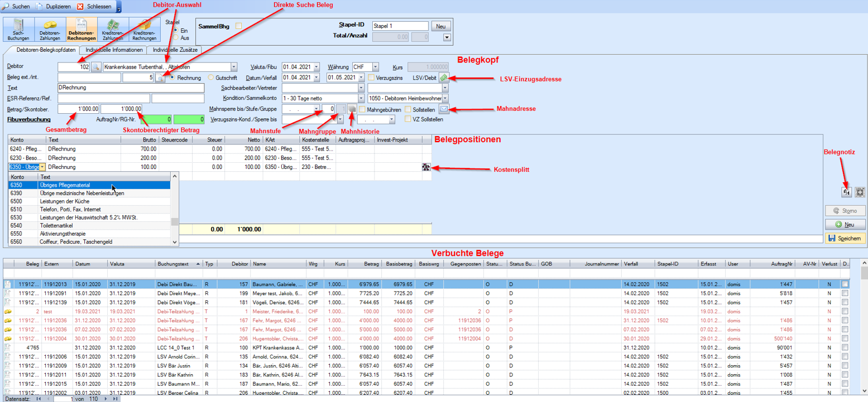Switch to Individuelle Zusätze tab
This screenshot has width=868, height=402.
click(175, 50)
